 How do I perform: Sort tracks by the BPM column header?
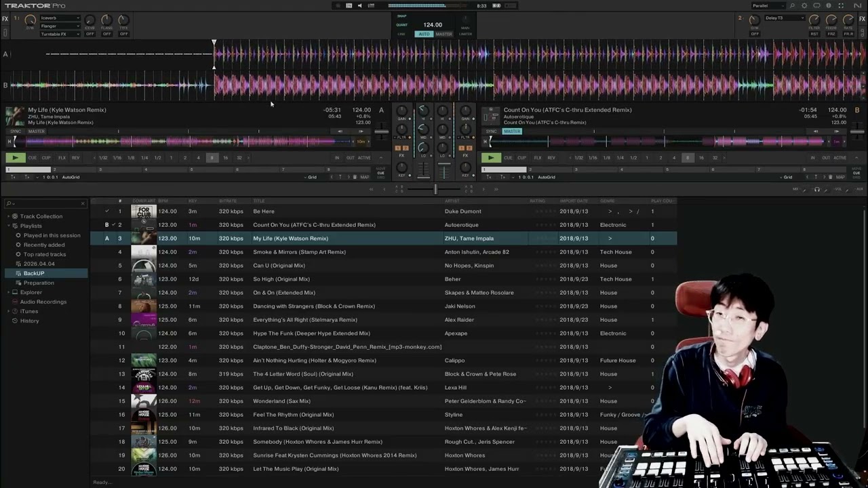coord(163,201)
